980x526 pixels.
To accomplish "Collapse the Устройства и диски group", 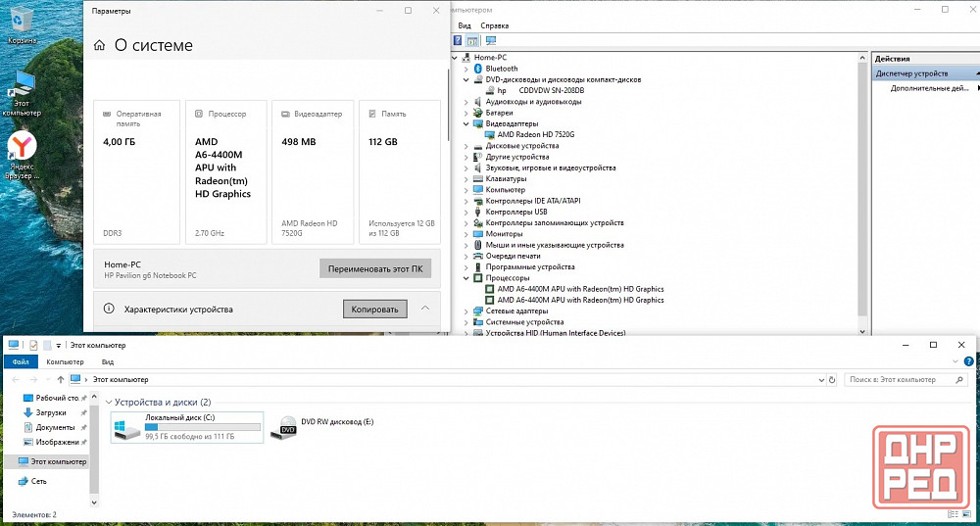I will [x=107, y=403].
